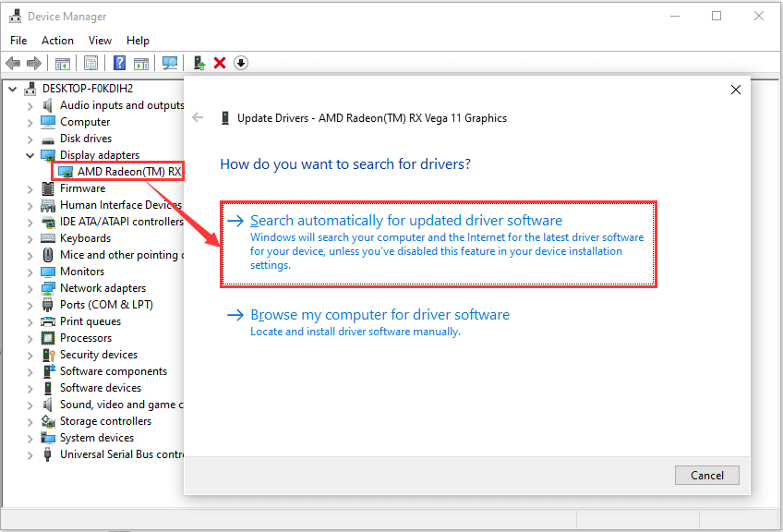
Task: Select the Print queues row label
Action: click(x=90, y=321)
